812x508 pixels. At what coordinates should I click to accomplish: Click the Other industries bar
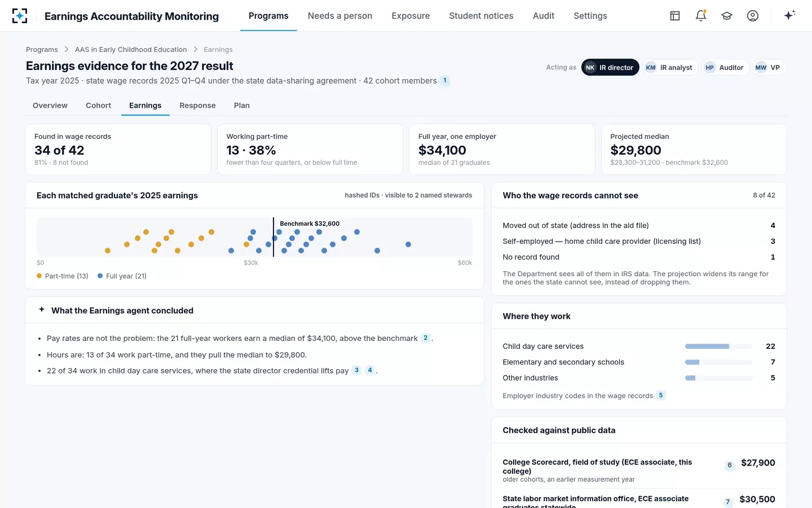pos(719,378)
